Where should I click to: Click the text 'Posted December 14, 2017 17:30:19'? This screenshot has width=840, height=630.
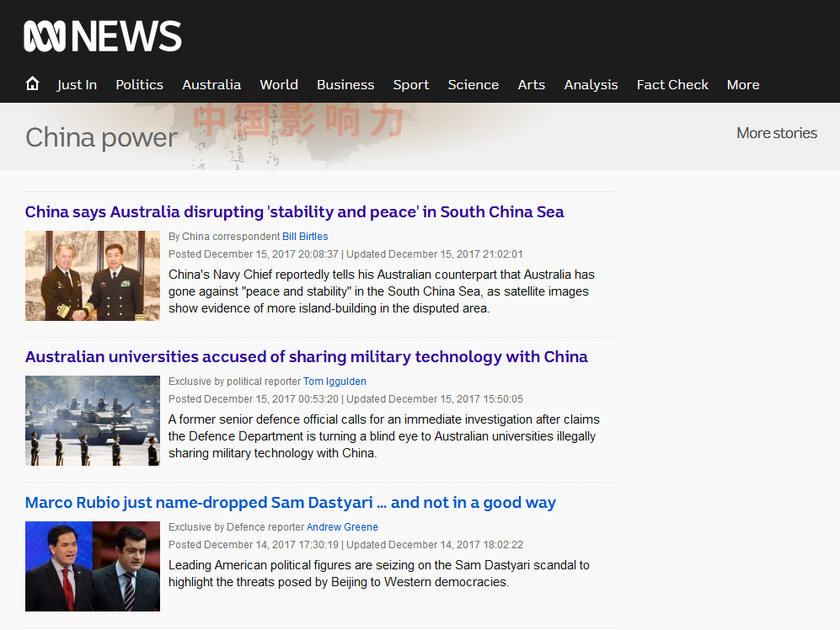(254, 545)
